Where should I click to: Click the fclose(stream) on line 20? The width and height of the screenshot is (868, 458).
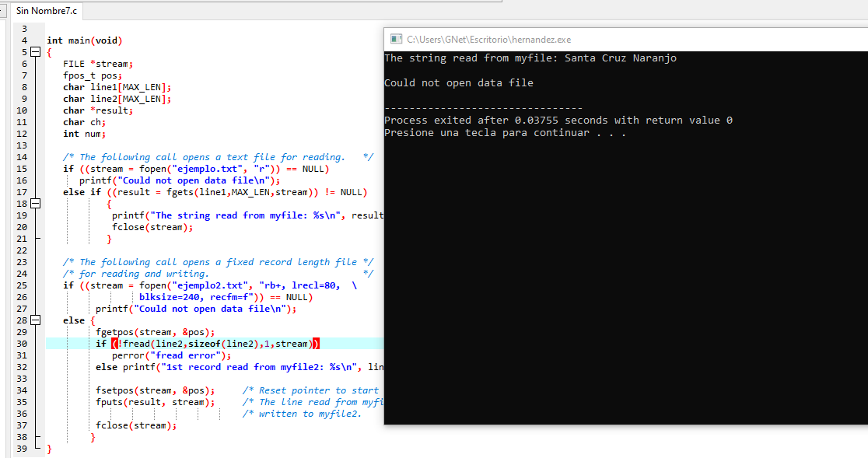[152, 227]
